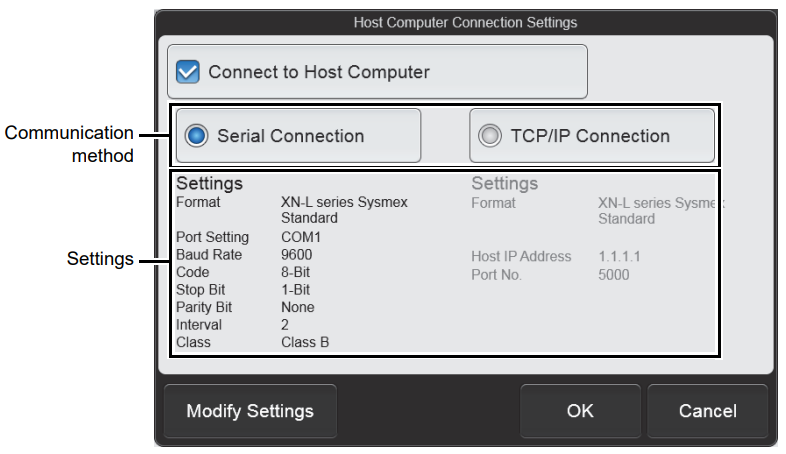Click the Class B value
The height and width of the screenshot is (454, 786).
tap(305, 342)
